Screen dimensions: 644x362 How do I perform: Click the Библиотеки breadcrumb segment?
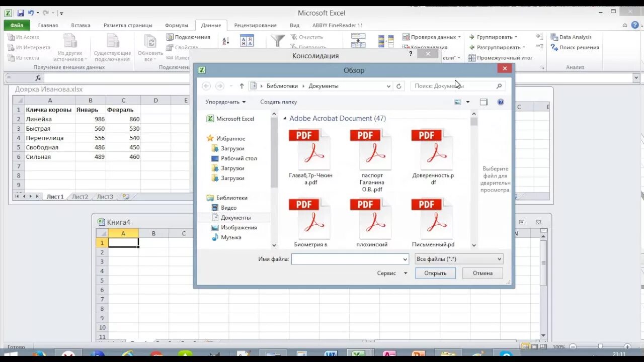point(282,86)
